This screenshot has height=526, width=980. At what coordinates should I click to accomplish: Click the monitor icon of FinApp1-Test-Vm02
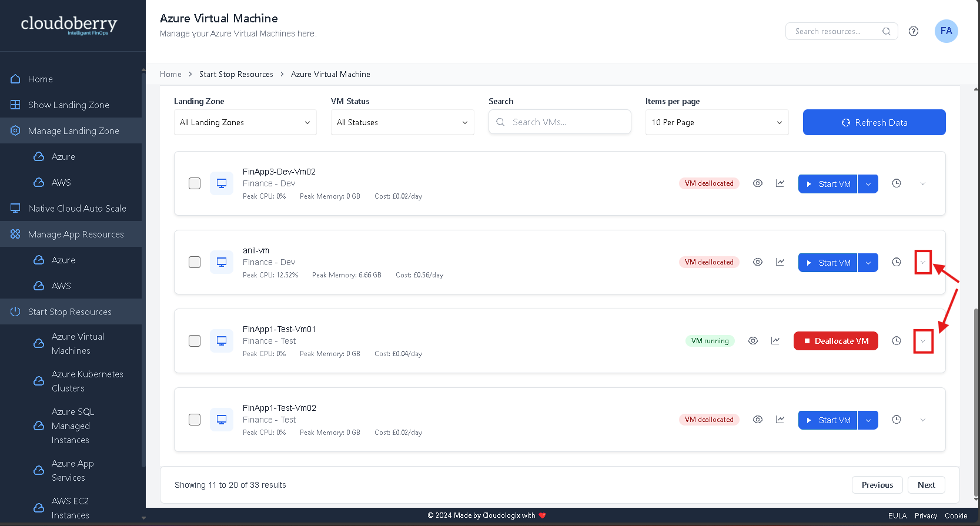pos(222,420)
